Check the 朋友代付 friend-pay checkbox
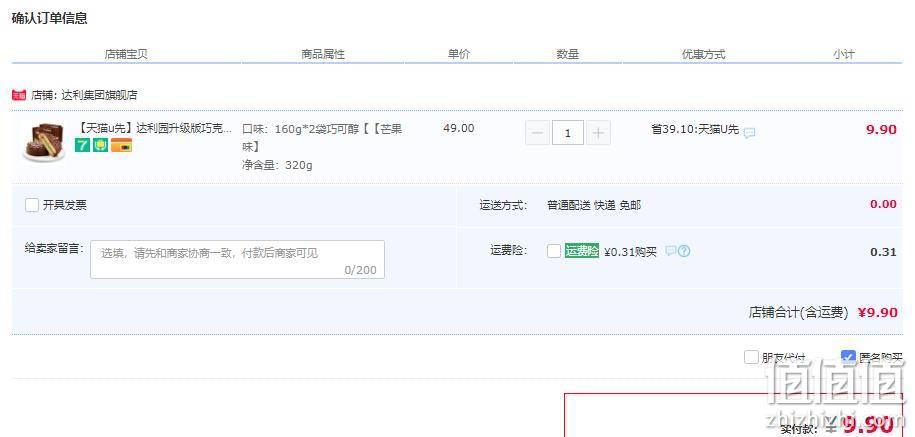The image size is (915, 437). [x=751, y=357]
